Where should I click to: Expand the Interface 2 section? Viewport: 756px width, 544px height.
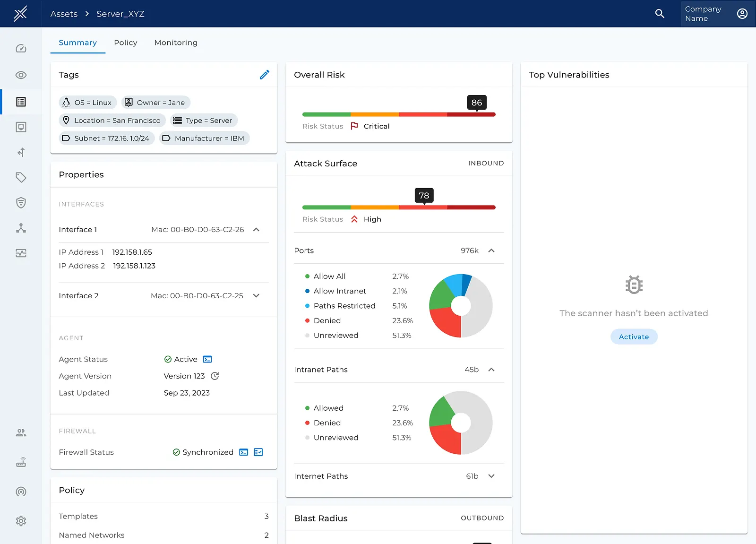(x=257, y=296)
